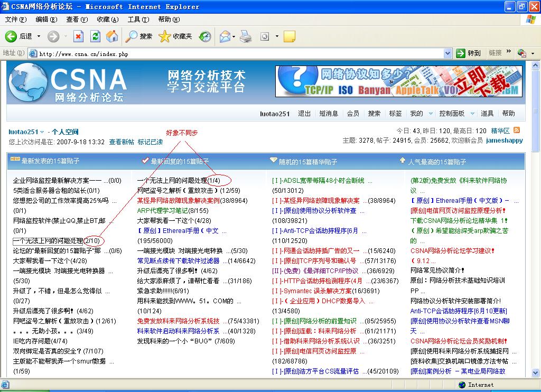Open the Search (搜索) toolbar button
The height and width of the screenshot is (392, 541).
(x=139, y=36)
